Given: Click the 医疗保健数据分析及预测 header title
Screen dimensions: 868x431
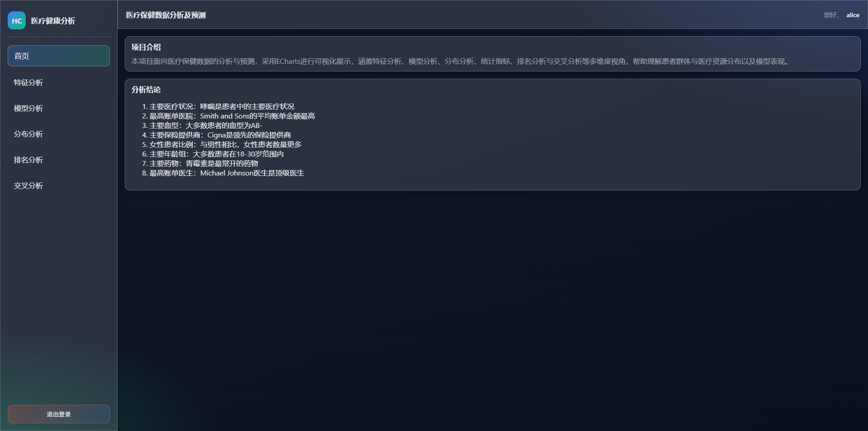Looking at the screenshot, I should pos(165,15).
